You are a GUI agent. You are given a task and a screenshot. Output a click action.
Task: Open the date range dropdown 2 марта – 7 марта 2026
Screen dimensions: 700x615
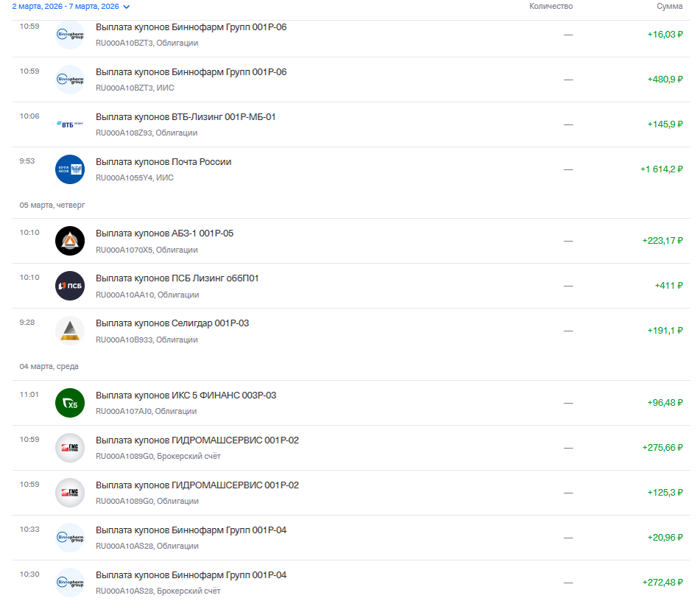point(71,6)
